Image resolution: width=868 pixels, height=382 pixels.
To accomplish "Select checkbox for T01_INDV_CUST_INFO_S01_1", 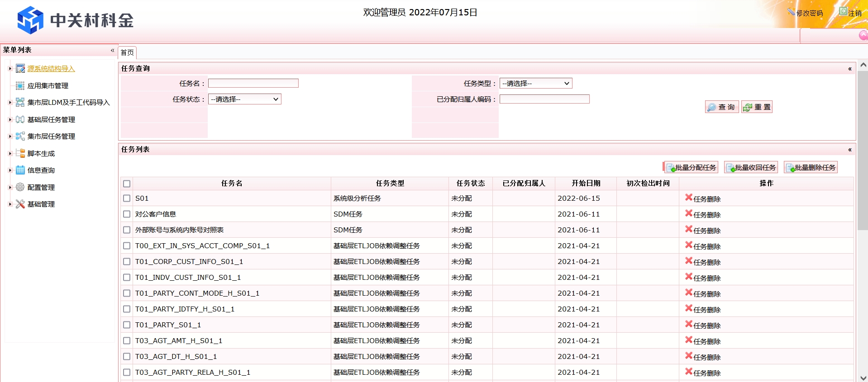I will (x=127, y=278).
